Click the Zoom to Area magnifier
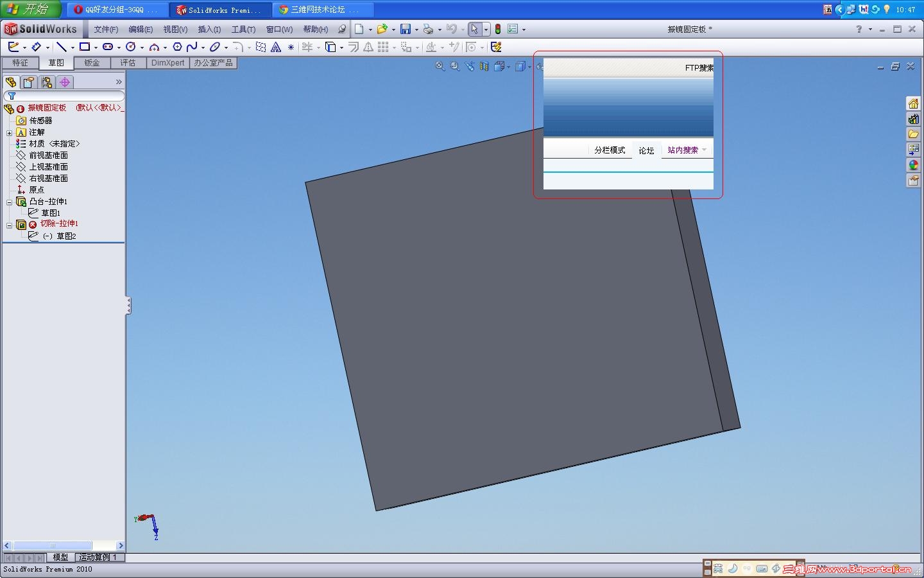Image resolution: width=924 pixels, height=578 pixels. click(455, 66)
